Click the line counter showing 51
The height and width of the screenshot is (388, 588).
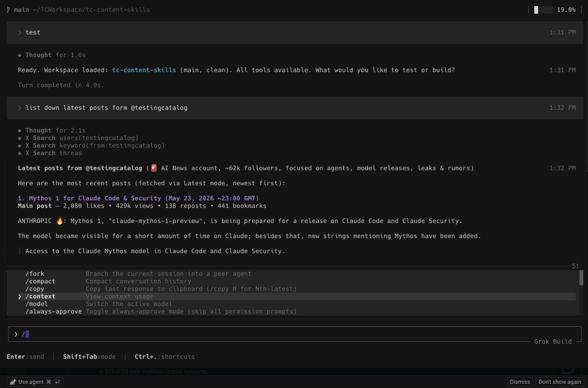point(575,266)
